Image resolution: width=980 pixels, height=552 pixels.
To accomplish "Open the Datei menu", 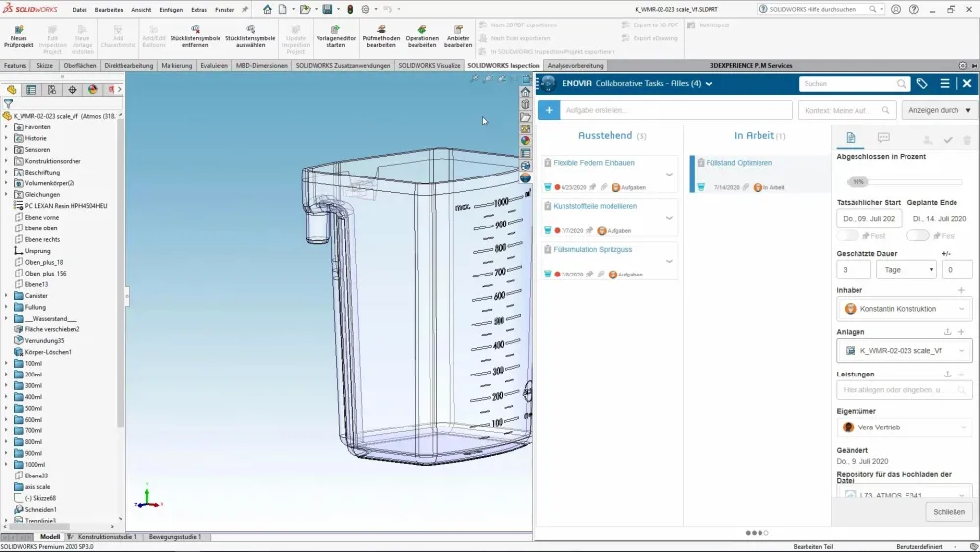I will point(79,10).
